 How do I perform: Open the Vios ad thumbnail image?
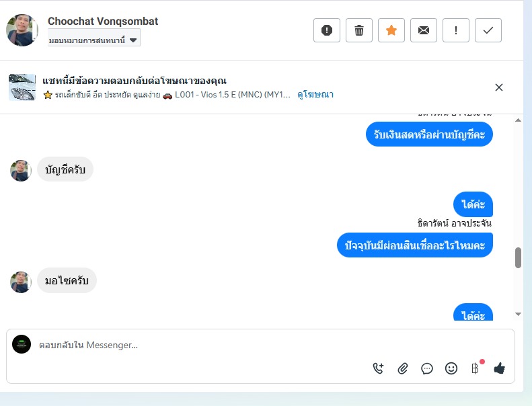coord(22,87)
